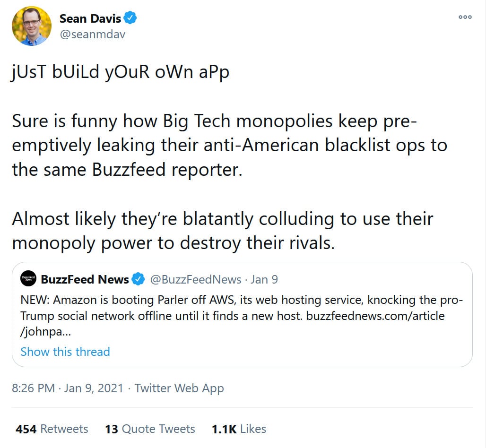This screenshot has height=448, width=486.
Task: Click BuzzFeed News's verified badge
Action: tap(138, 279)
